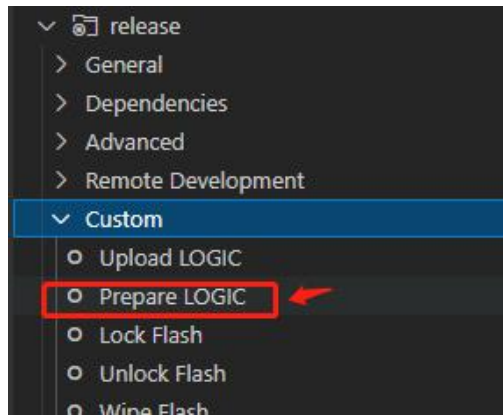Select the highlighted Custom group row

[255, 218]
